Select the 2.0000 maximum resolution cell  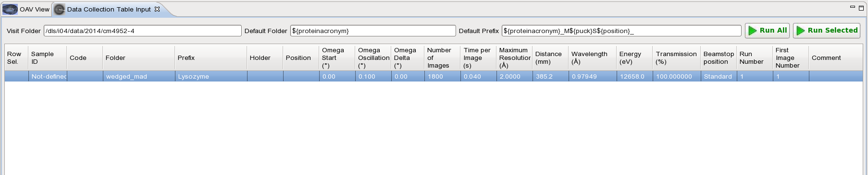pyautogui.click(x=515, y=76)
